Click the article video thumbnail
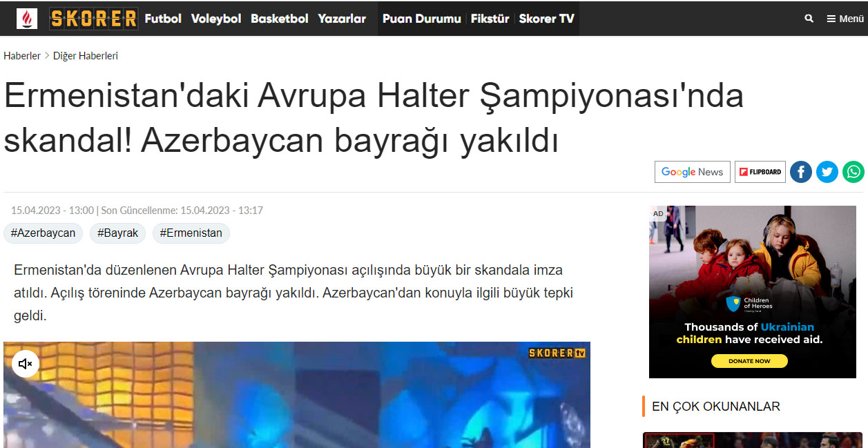The height and width of the screenshot is (448, 868). [x=297, y=400]
